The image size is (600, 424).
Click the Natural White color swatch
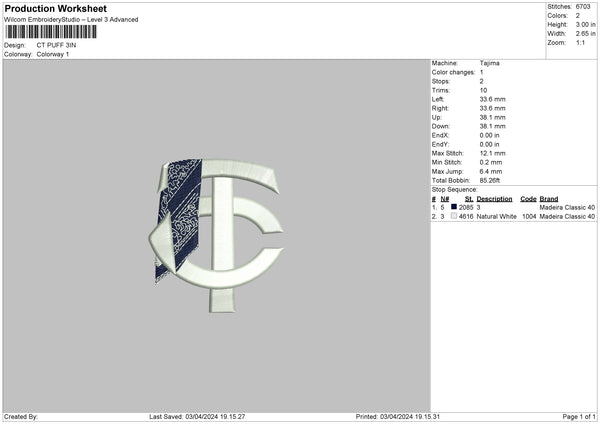[x=454, y=216]
